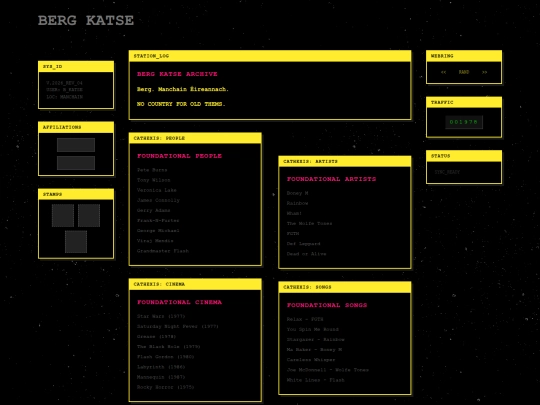Click the FOUNDATIONAL CINEMA heading
Image resolution: width=540 pixels, height=405 pixels.
click(x=179, y=302)
